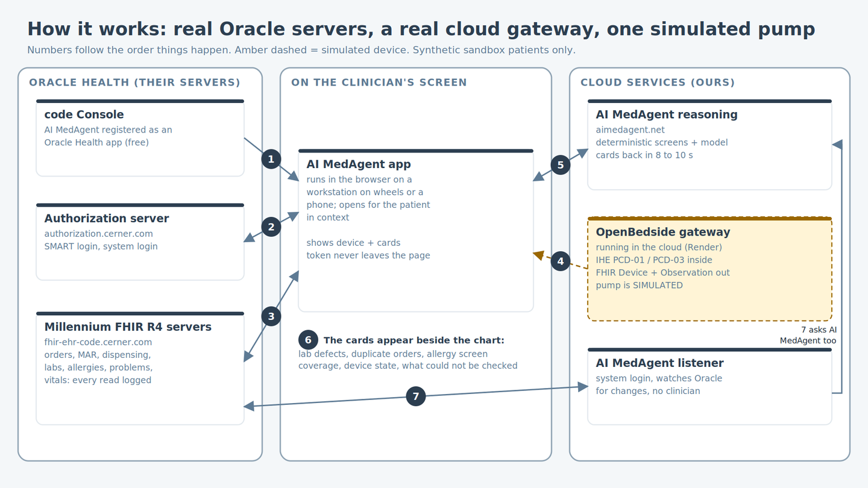Click the '7 asks AI MedAgent too' note
This screenshot has height=488, width=868.
pyautogui.click(x=808, y=336)
